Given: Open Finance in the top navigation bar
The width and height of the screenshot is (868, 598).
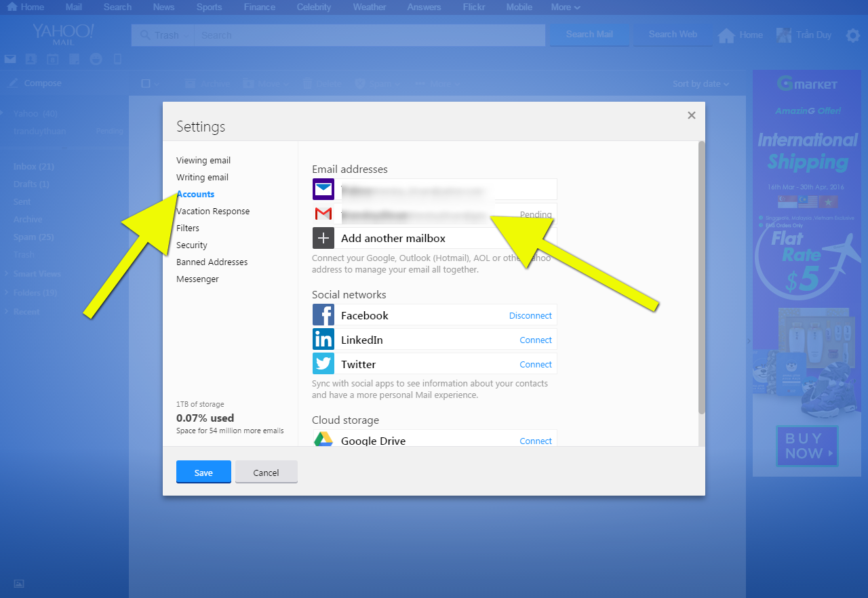Looking at the screenshot, I should pos(259,7).
